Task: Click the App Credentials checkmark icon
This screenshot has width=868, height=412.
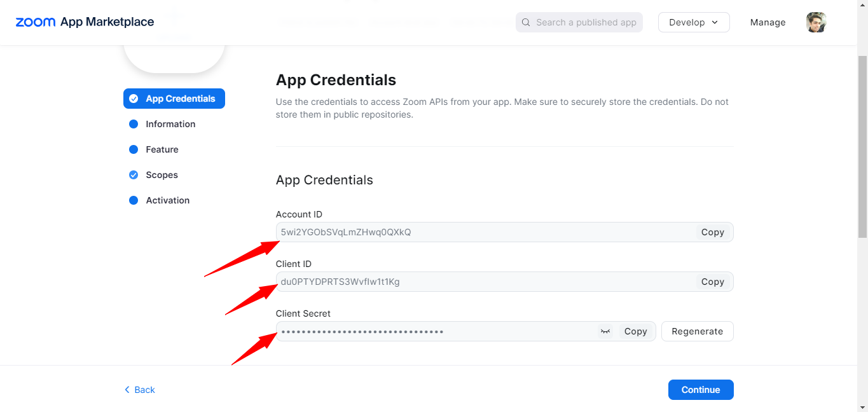Action: pyautogui.click(x=134, y=99)
